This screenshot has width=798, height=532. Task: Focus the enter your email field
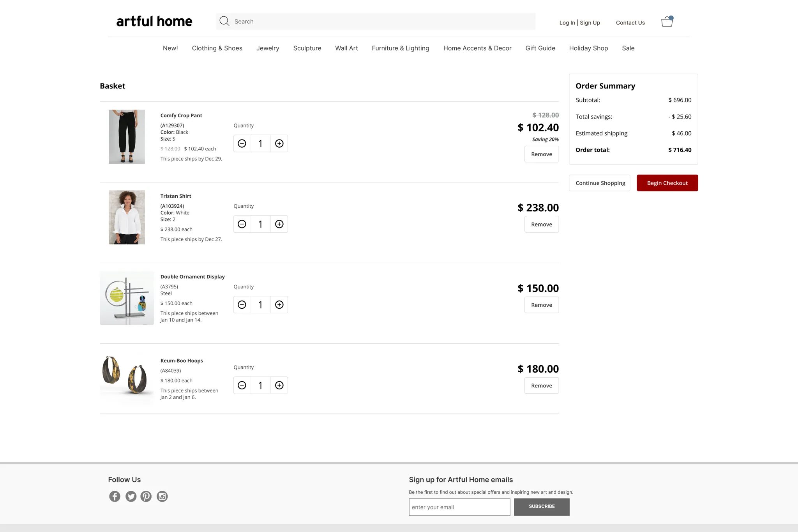(x=459, y=507)
